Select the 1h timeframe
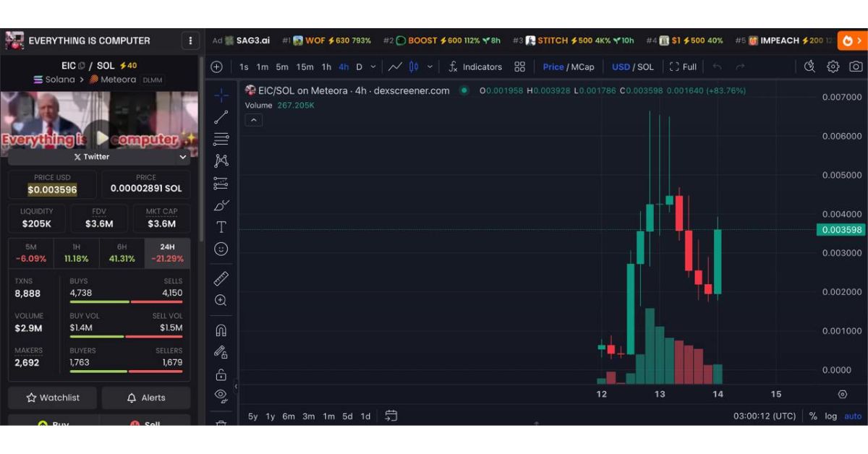868x454 pixels. coord(326,67)
